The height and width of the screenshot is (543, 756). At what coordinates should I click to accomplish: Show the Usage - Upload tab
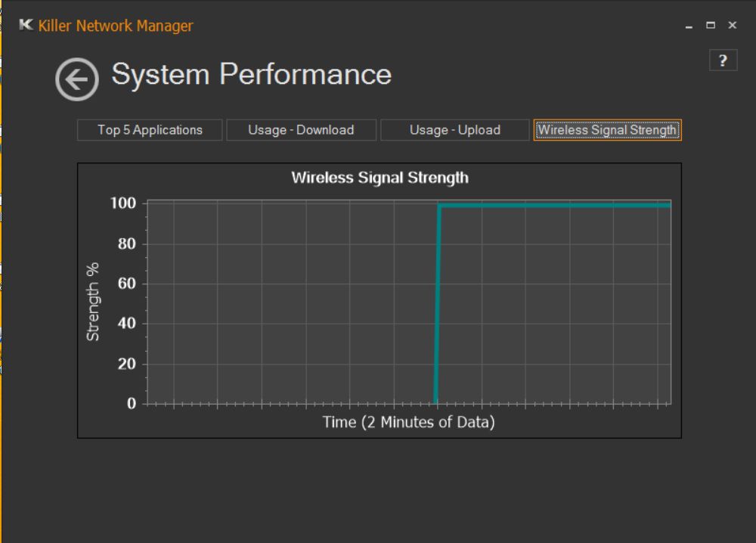pos(454,130)
